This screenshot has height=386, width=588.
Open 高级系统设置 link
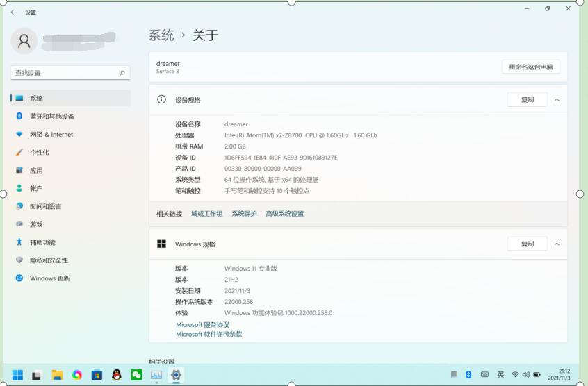pos(285,214)
